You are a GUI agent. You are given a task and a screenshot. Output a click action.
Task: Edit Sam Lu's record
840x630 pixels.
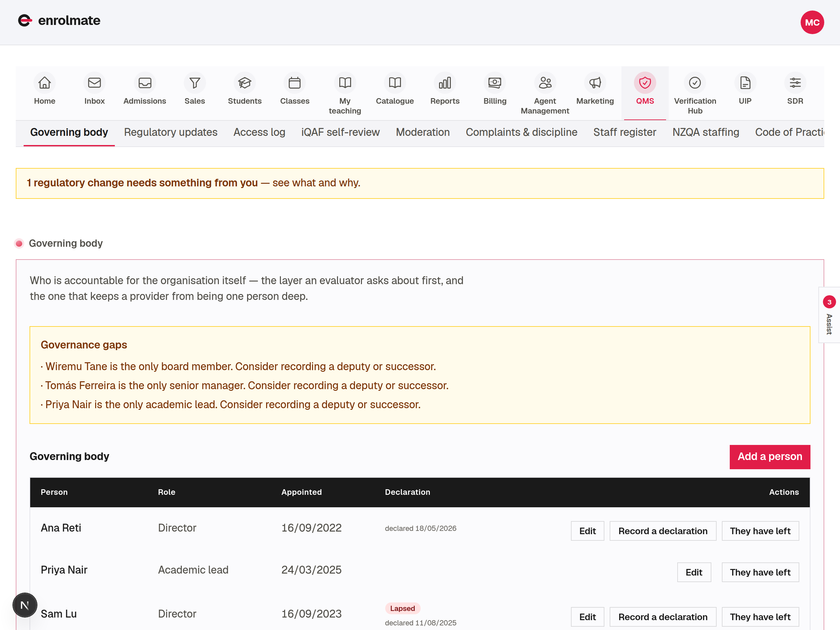tap(587, 617)
